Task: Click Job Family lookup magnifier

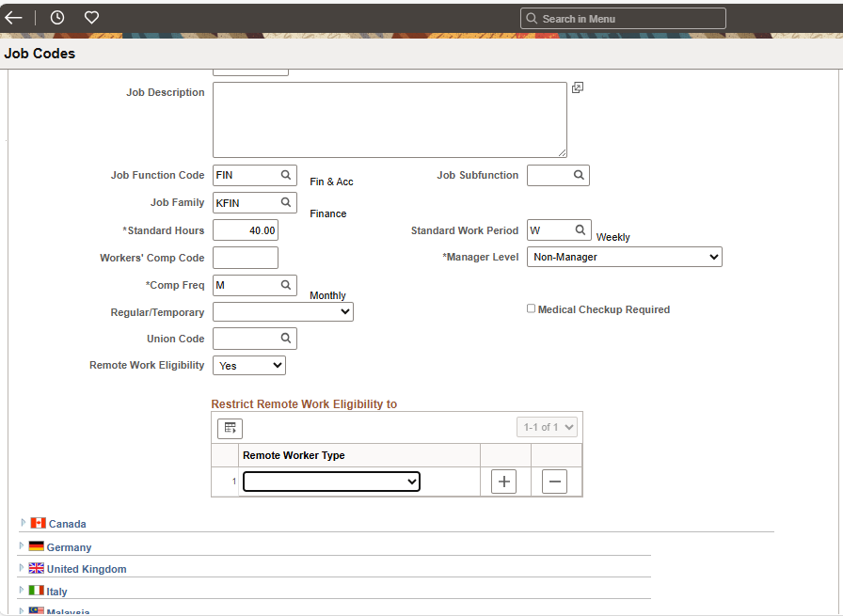Action: click(x=286, y=202)
